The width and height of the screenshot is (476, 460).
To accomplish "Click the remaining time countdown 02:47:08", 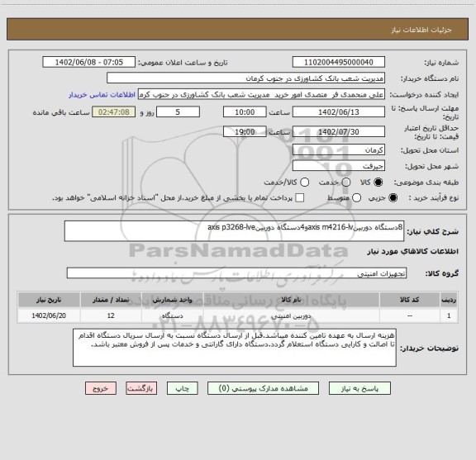I will 114,112.
